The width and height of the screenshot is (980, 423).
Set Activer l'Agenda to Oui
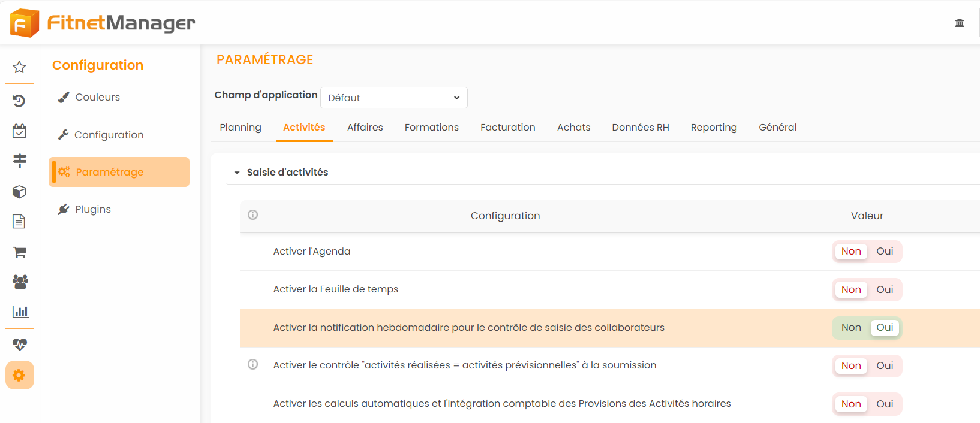(x=885, y=252)
